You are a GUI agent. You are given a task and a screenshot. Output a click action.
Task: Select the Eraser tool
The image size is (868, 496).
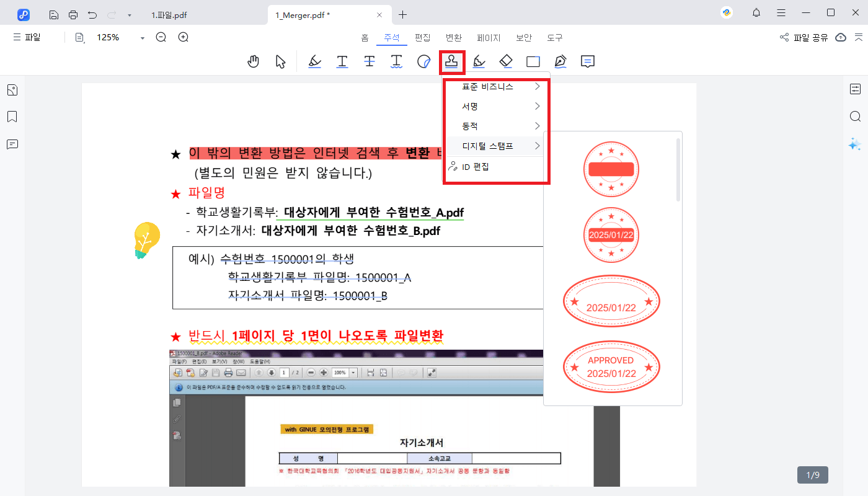(506, 61)
